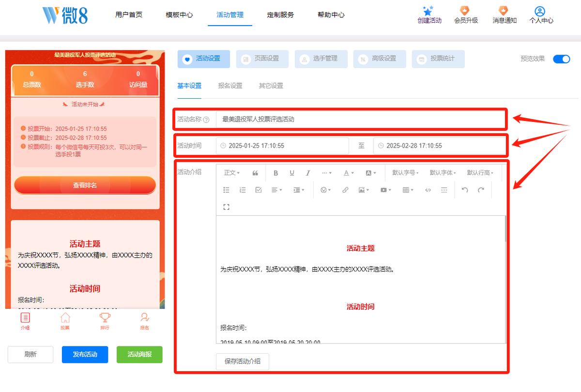This screenshot has width=581, height=392.
Task: Switch to the 高级设置 tab
Action: 380,59
